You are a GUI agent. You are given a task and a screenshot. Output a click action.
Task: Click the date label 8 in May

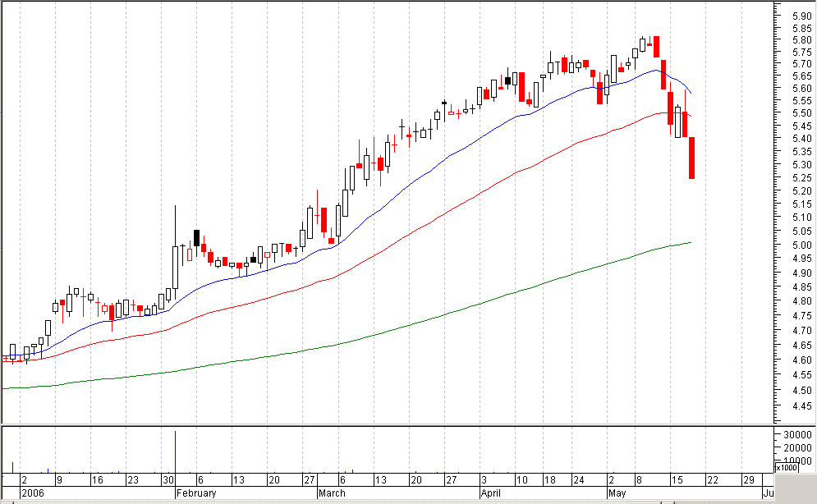(639, 480)
